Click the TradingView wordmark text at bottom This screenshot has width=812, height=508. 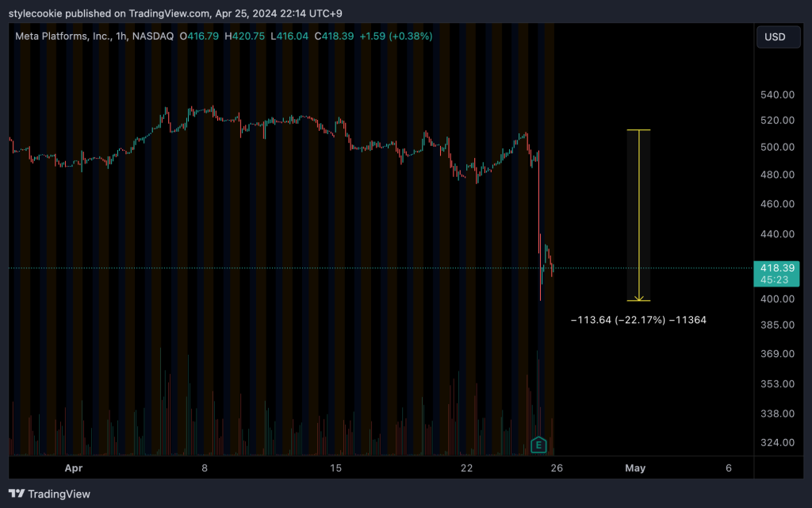59,494
